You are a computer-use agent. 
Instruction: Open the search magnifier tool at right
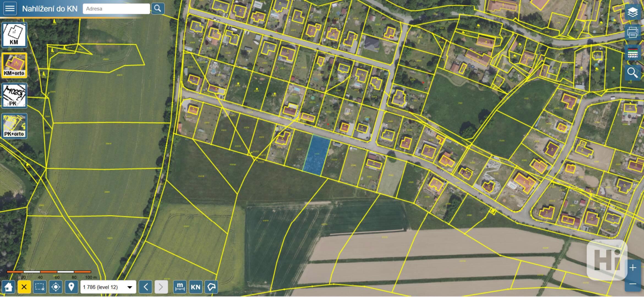[x=632, y=73]
